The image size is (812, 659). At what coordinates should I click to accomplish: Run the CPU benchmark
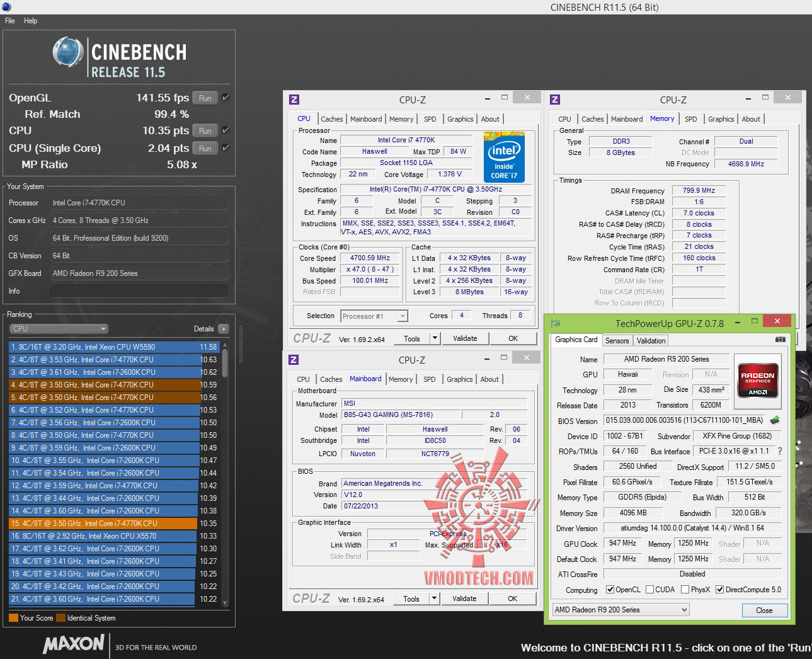click(205, 130)
